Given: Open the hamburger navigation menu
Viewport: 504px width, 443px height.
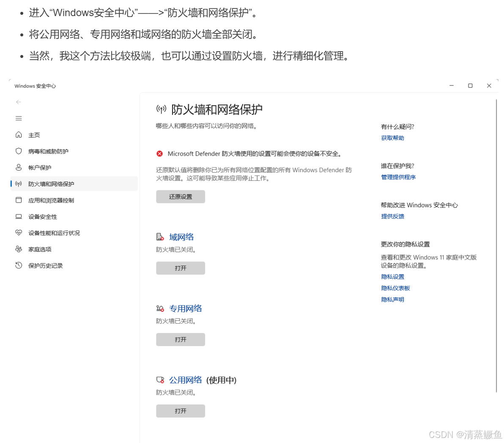Looking at the screenshot, I should [x=19, y=118].
